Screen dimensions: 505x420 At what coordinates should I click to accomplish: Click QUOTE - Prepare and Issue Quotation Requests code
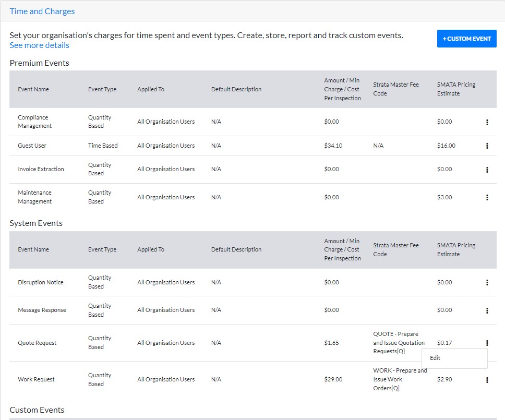399,343
